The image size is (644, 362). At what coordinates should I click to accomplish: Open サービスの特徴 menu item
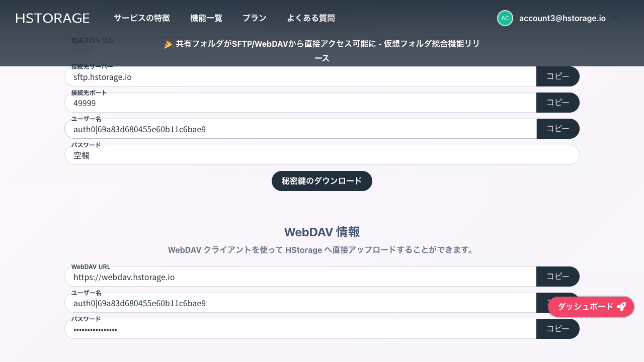coord(142,18)
